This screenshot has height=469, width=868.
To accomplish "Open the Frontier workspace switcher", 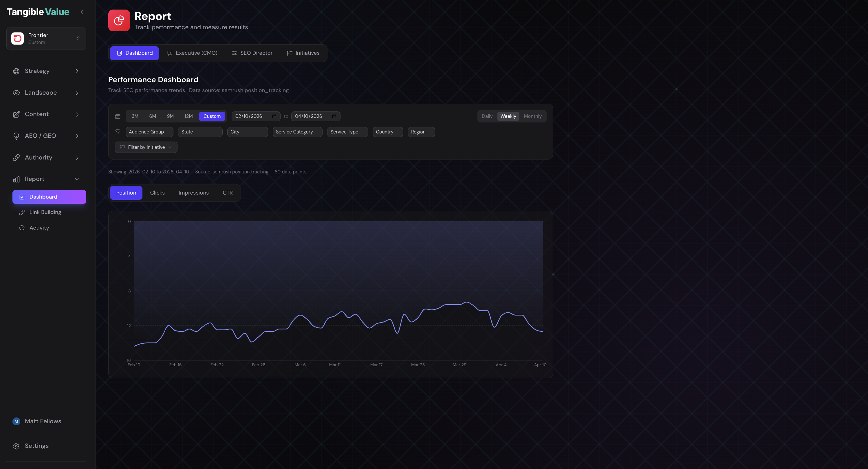I will pyautogui.click(x=46, y=38).
